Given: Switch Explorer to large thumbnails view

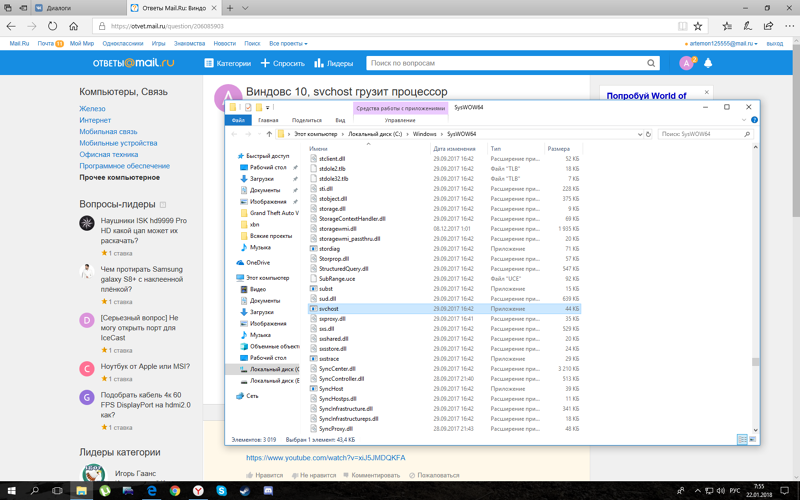Looking at the screenshot, I should [x=753, y=439].
